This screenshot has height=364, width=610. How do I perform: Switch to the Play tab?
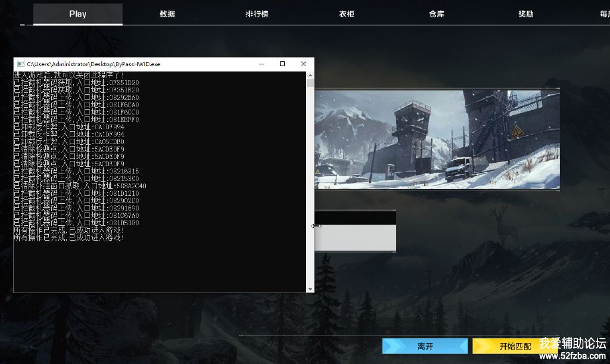coord(77,14)
